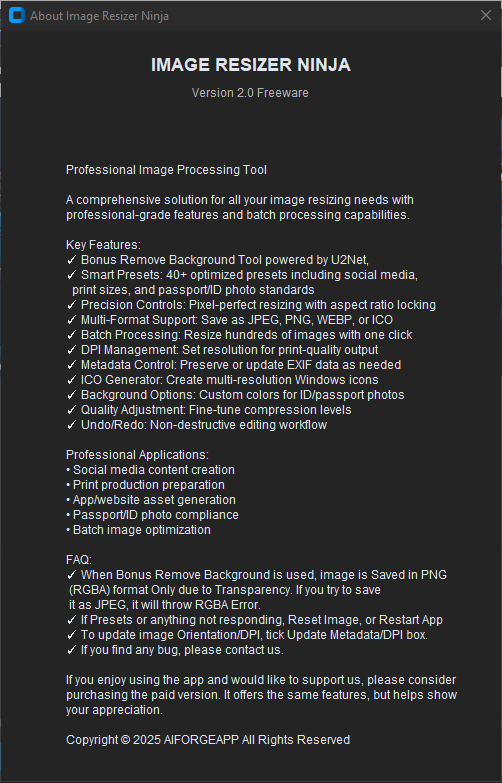Click the checkmark beside Precision Controls
This screenshot has width=502, height=783.
71,305
